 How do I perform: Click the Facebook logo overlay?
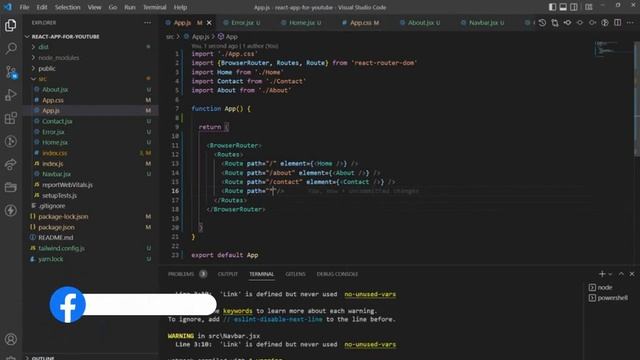coord(67,305)
